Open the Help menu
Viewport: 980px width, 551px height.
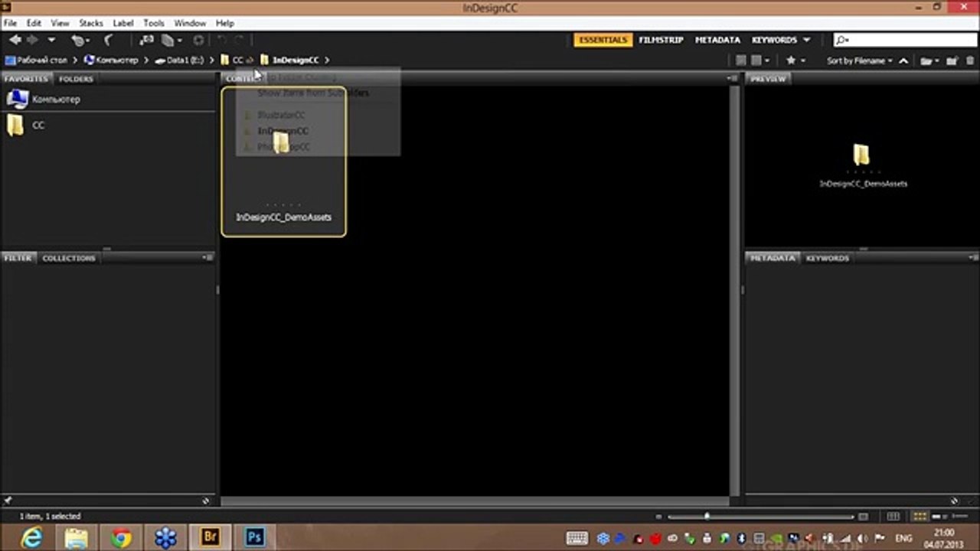pyautogui.click(x=224, y=23)
